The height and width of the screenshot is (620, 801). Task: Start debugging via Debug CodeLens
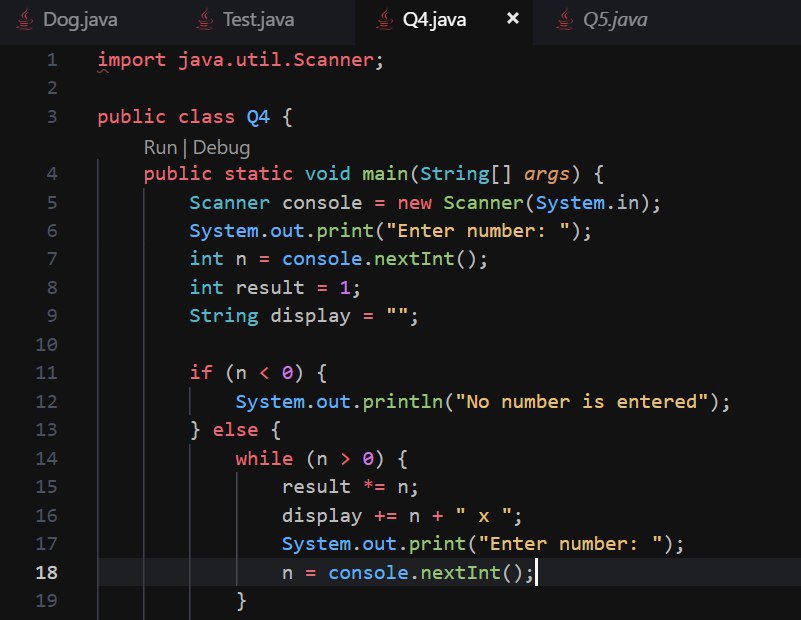coord(222,148)
